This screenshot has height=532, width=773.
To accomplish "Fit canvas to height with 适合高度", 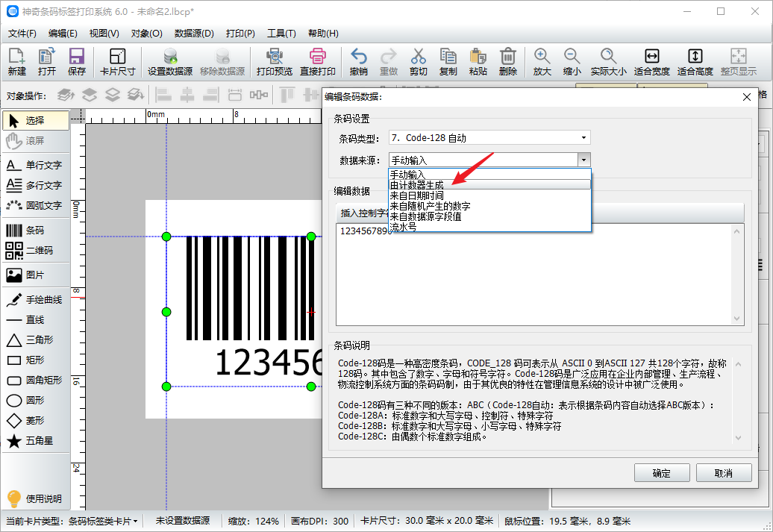I will (x=695, y=62).
